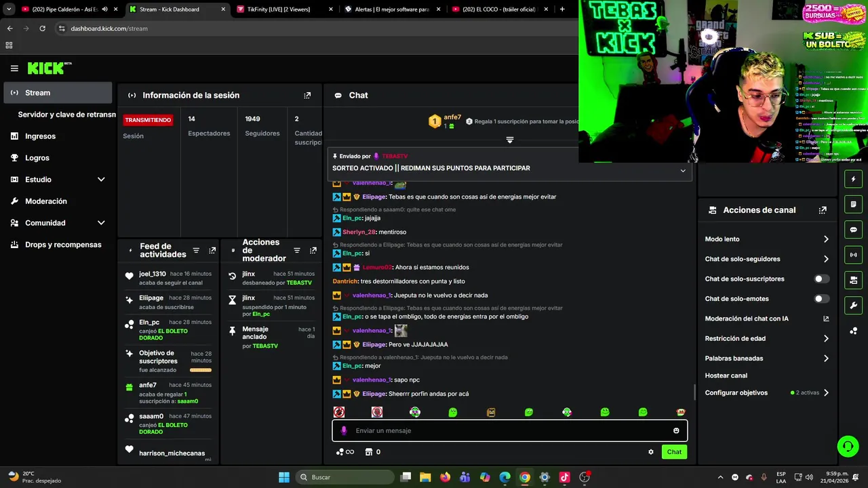
Task: Collapse the subscription leaderboard chevron under anfe7
Action: pyautogui.click(x=510, y=140)
